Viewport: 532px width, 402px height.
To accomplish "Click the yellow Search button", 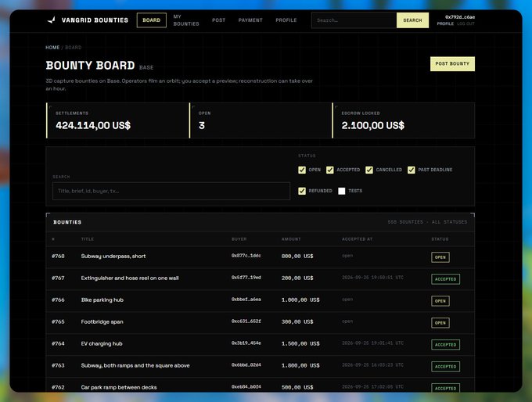I will (x=412, y=20).
